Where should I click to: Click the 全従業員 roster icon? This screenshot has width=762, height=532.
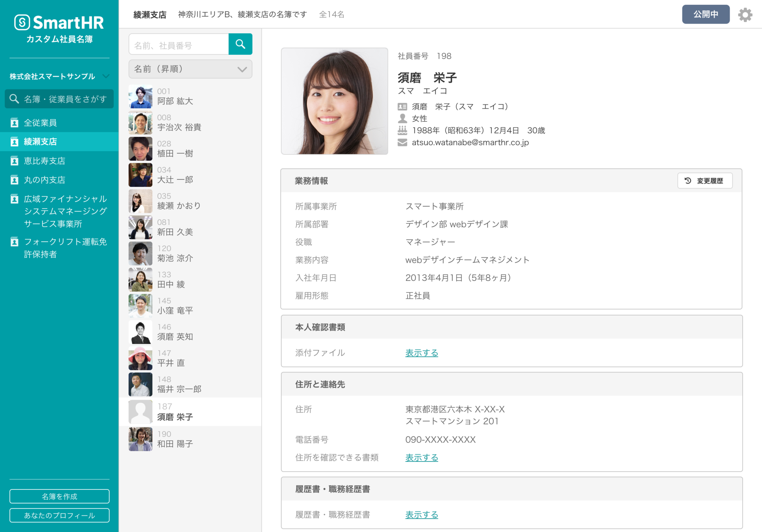click(15, 123)
